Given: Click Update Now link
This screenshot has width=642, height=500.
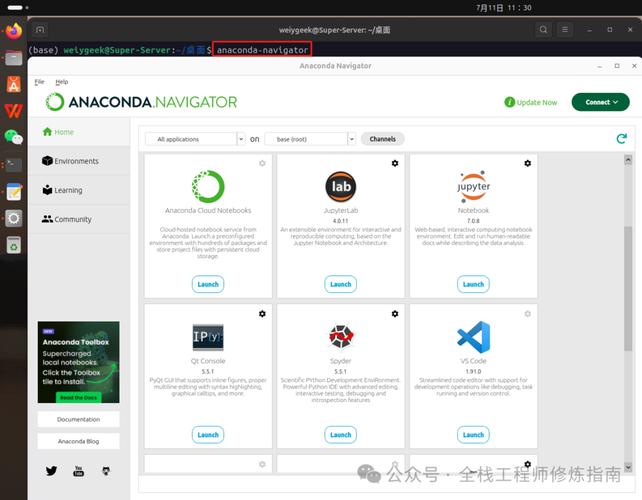Looking at the screenshot, I should (x=531, y=102).
